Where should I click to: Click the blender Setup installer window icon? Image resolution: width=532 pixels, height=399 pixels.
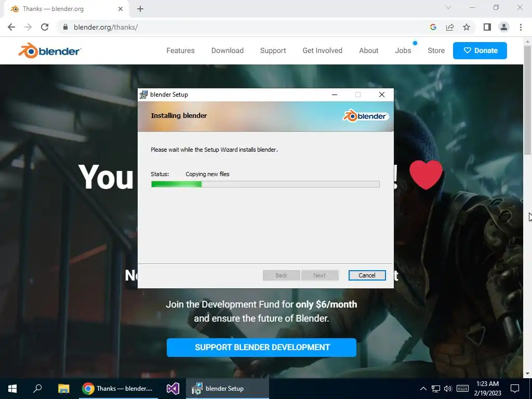point(143,95)
